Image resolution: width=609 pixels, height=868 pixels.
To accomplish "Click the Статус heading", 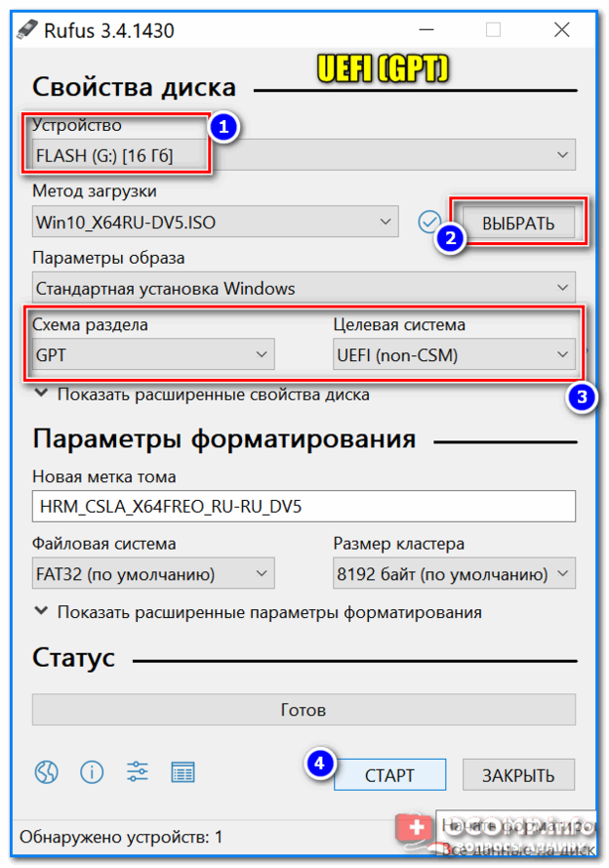I will (73, 658).
